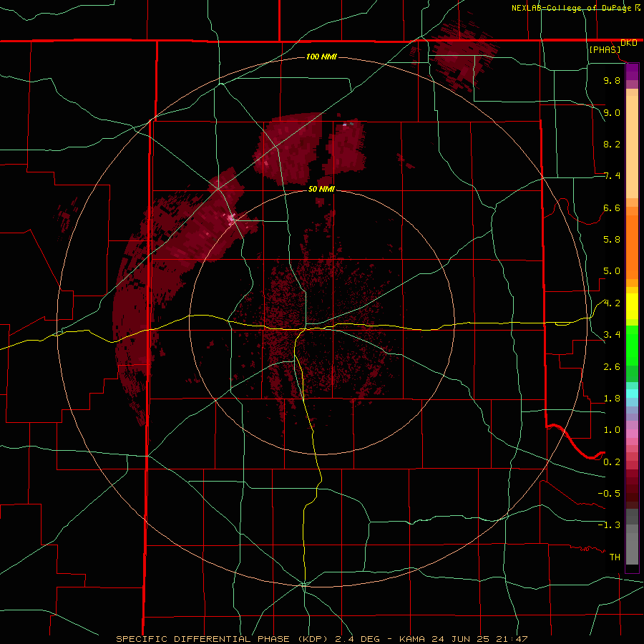
Task: Click the 9.0 scale value
Action: tap(612, 112)
